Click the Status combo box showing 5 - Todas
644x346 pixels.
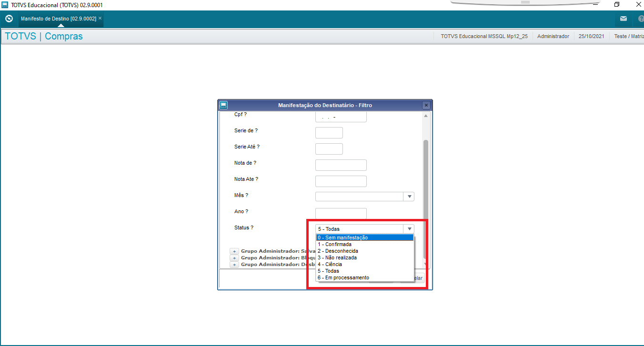(x=365, y=229)
